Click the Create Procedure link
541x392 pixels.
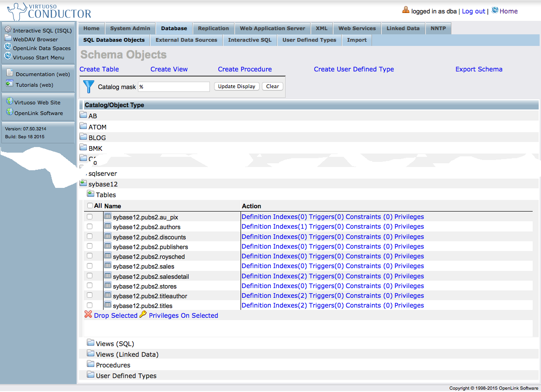[245, 69]
